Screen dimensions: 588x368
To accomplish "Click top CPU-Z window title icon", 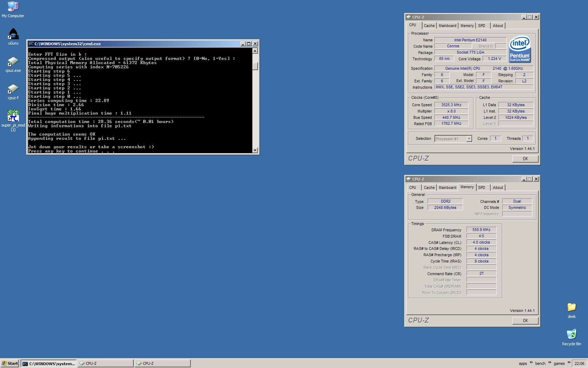I will [x=408, y=17].
